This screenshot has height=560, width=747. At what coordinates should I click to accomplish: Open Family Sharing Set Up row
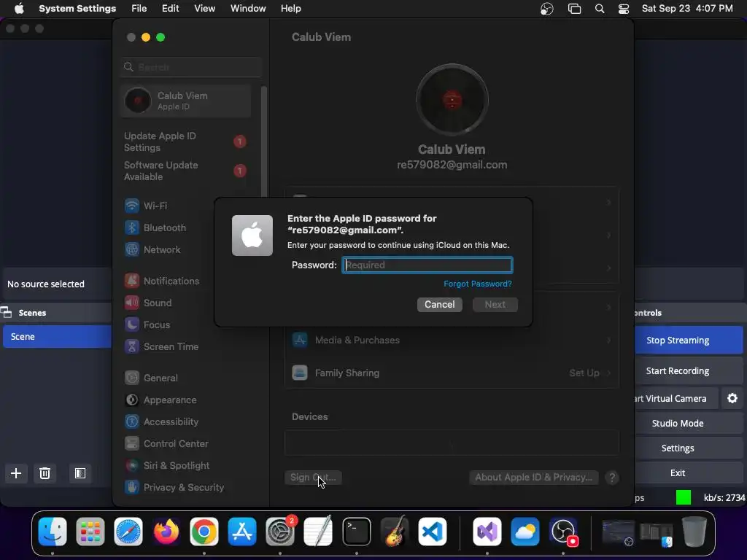point(452,373)
